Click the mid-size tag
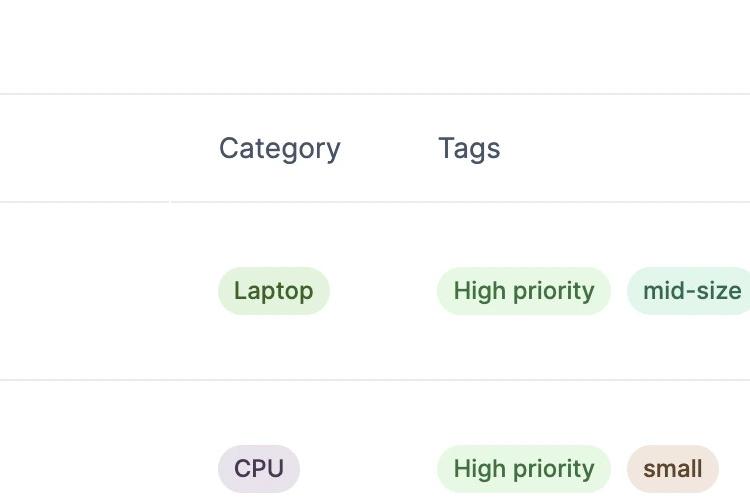Screen dimensions: 750x500 tap(691, 291)
